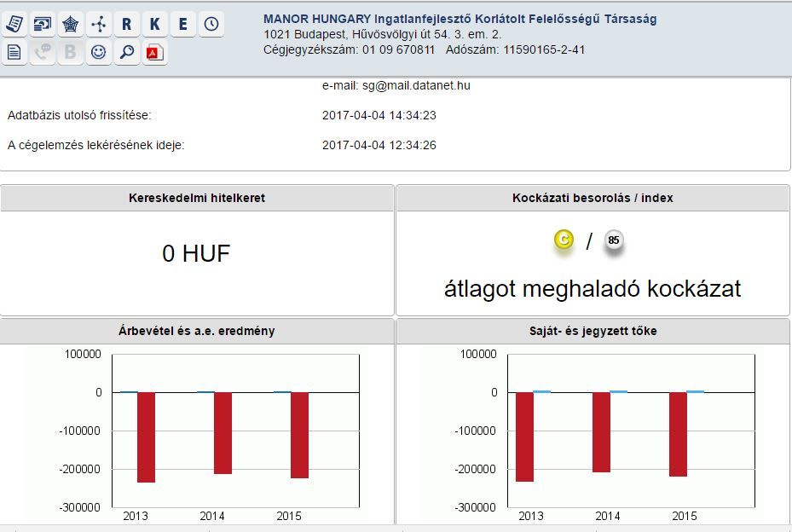This screenshot has height=532, width=792.
Task: Open the lined page document icon
Action: [x=14, y=52]
